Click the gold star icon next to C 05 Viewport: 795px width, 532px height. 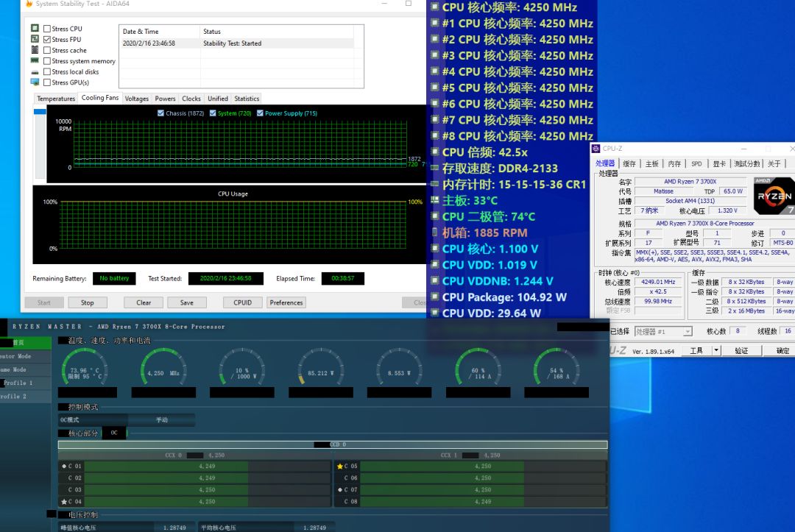339,466
